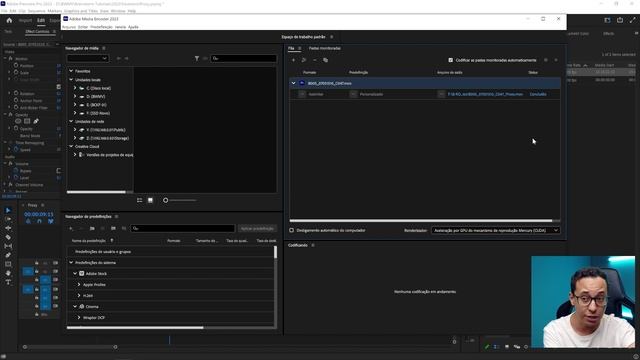Add source to the encoding queue
Image resolution: width=640 pixels, height=360 pixels.
(x=293, y=60)
